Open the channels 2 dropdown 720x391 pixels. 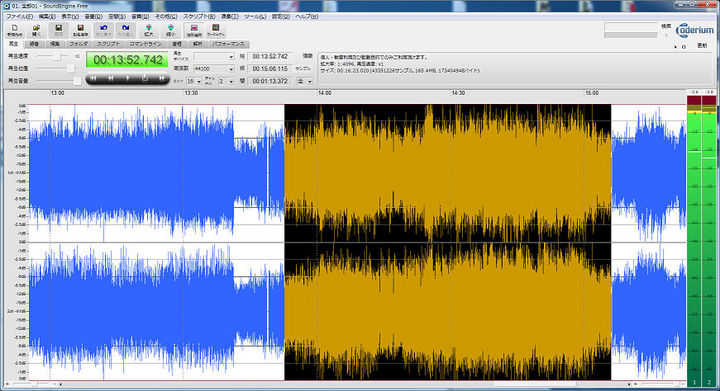[226, 81]
